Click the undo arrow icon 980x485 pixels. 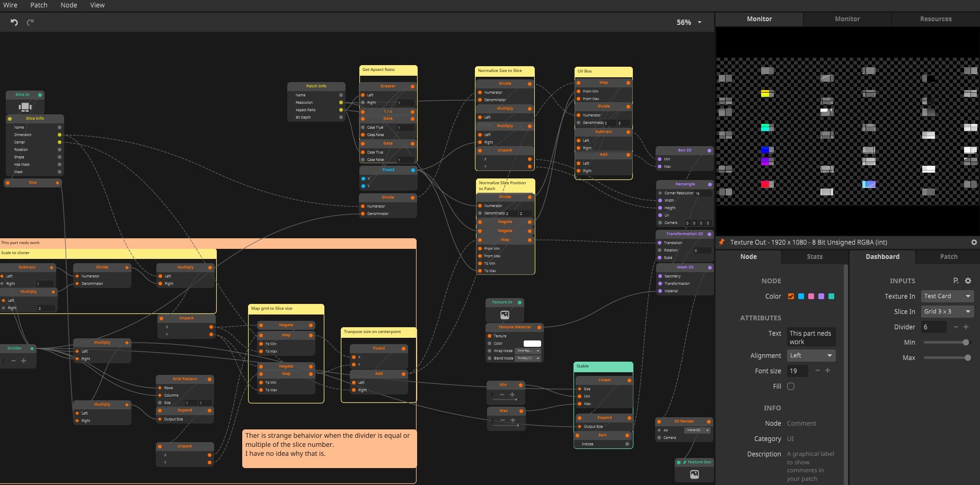click(14, 22)
